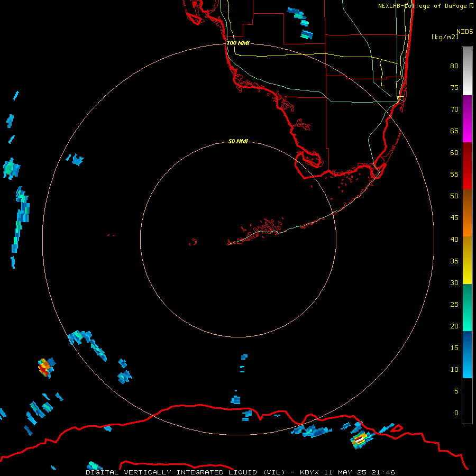476x476 pixels.
Task: Click the [kg/m2] units label
Action: [x=445, y=37]
